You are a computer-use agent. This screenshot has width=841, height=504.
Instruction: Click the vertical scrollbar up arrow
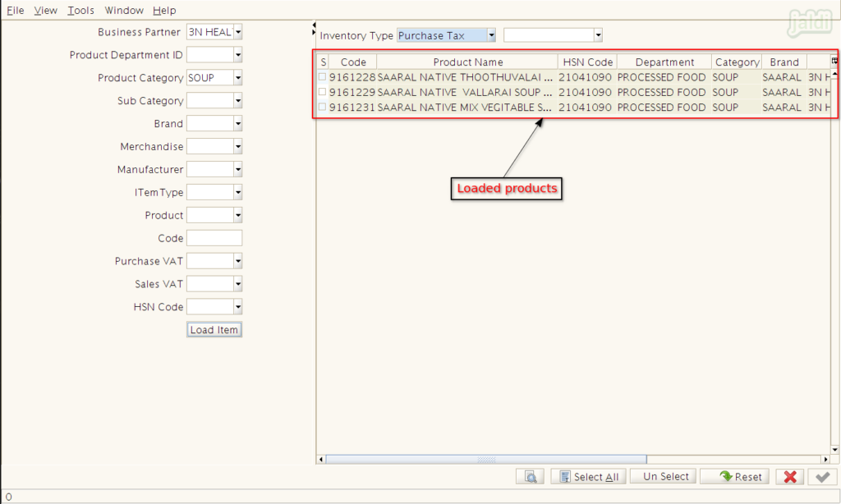coord(834,73)
